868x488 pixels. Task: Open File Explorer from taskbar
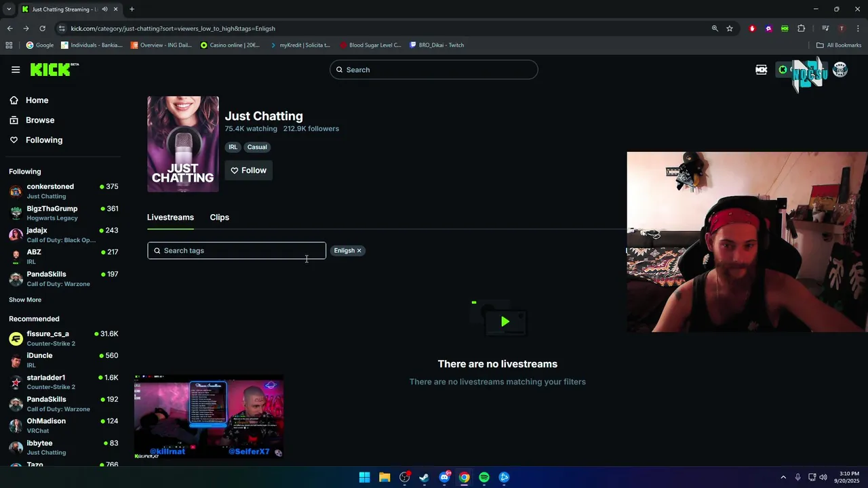tap(384, 477)
